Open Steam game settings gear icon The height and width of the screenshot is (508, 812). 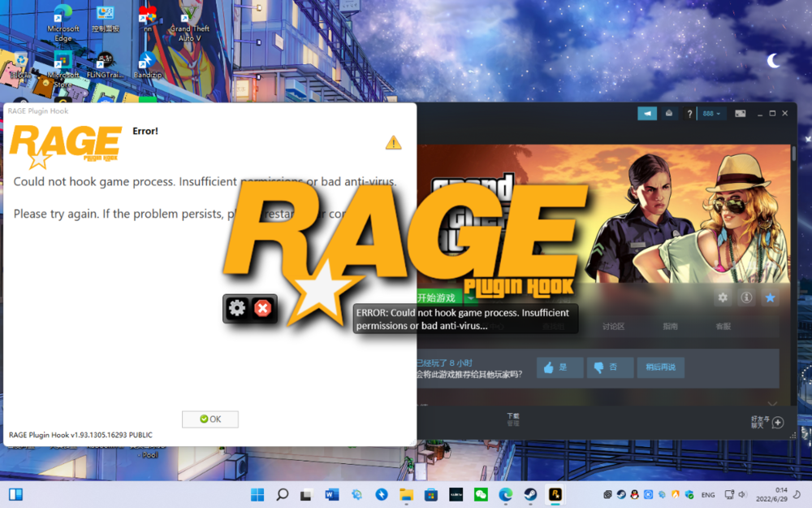click(x=722, y=298)
